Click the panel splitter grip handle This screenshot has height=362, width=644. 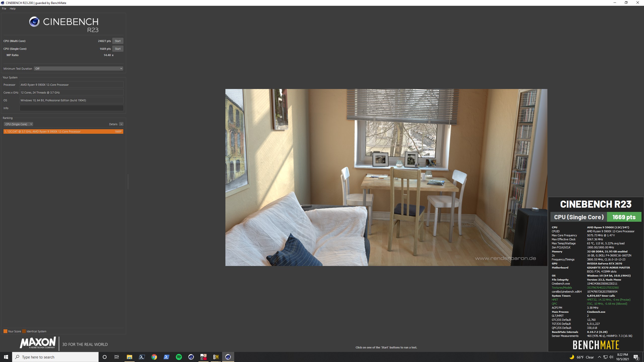click(x=128, y=182)
